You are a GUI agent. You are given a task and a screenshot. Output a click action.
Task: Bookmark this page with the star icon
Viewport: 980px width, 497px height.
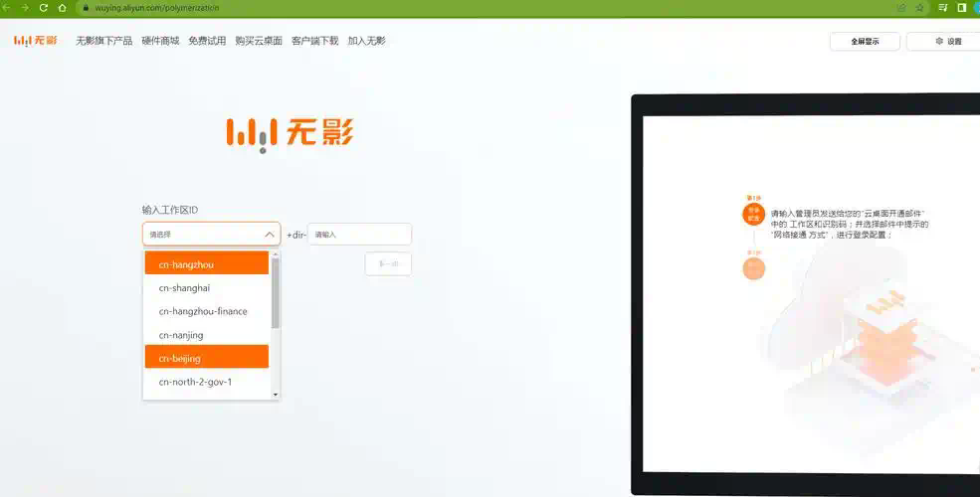pos(919,8)
